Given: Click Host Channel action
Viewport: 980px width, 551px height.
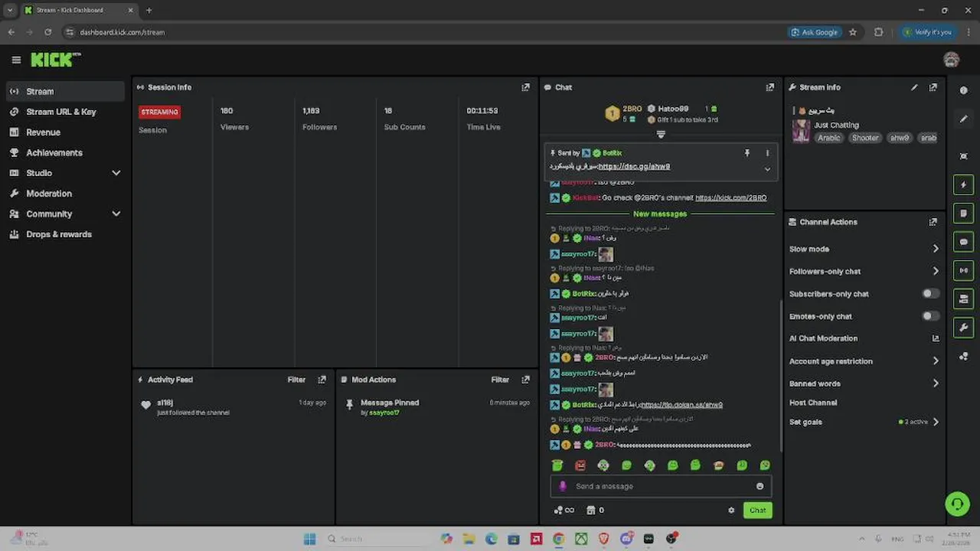Looking at the screenshot, I should pyautogui.click(x=813, y=403).
